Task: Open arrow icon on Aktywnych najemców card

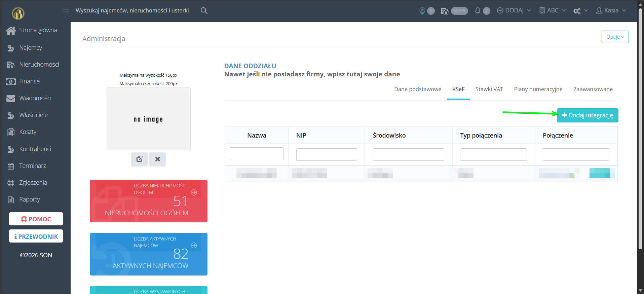Action: pos(194,246)
